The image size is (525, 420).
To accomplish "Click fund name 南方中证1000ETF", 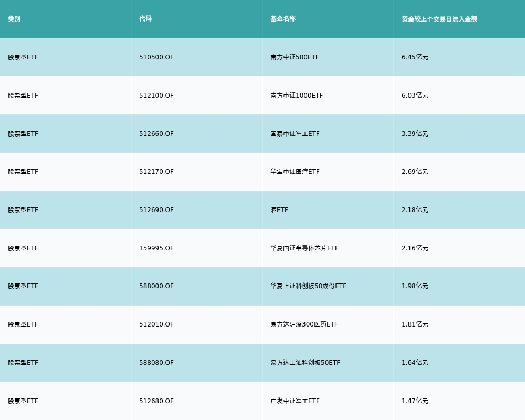I will pos(297,96).
